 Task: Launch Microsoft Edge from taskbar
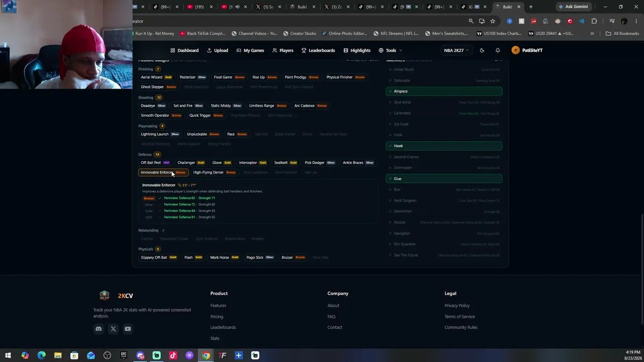point(41,355)
